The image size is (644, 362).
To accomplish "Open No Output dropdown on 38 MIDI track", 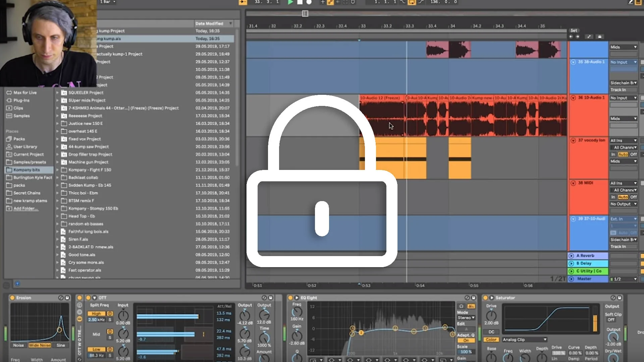I will (x=624, y=204).
